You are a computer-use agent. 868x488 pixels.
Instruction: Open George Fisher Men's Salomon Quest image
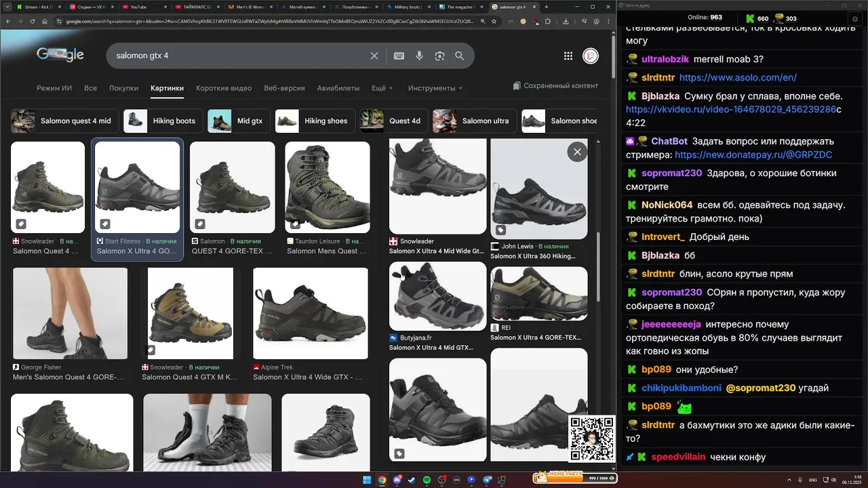[x=70, y=313]
